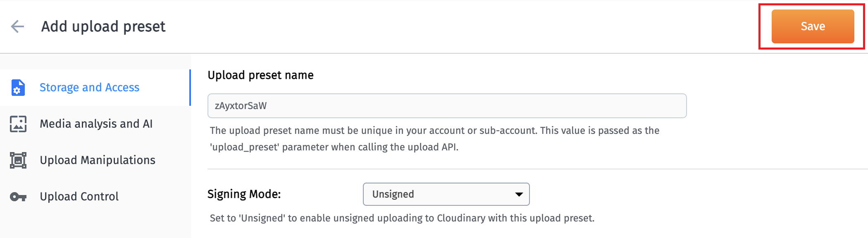Click the Upload Manipulations crop-frame icon

tap(18, 160)
